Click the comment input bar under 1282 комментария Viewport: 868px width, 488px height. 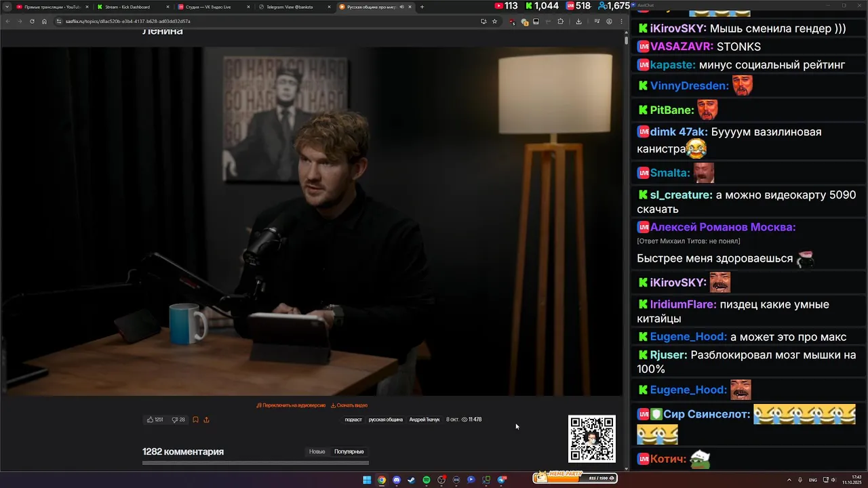pyautogui.click(x=256, y=464)
